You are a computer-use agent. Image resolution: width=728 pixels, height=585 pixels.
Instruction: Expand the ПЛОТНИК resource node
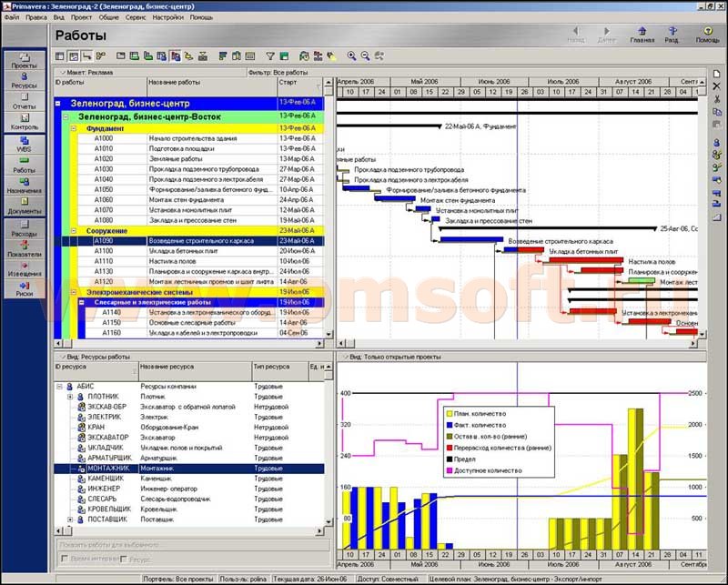point(70,397)
